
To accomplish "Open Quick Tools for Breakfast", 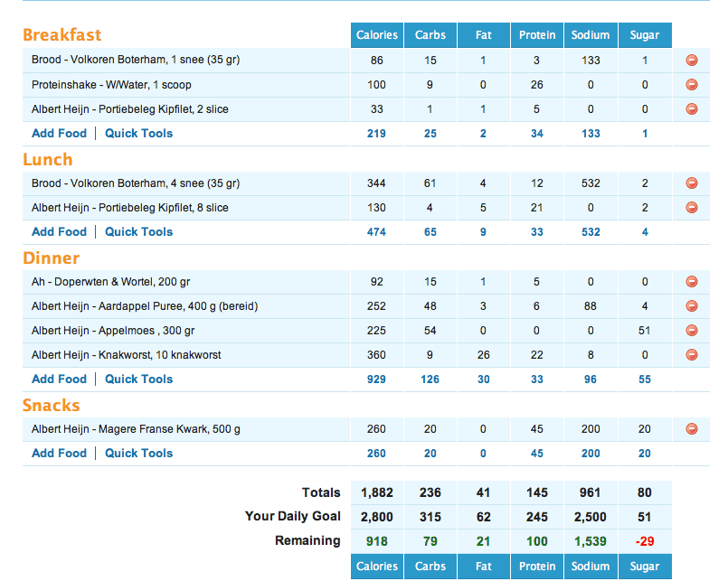I will click(138, 134).
